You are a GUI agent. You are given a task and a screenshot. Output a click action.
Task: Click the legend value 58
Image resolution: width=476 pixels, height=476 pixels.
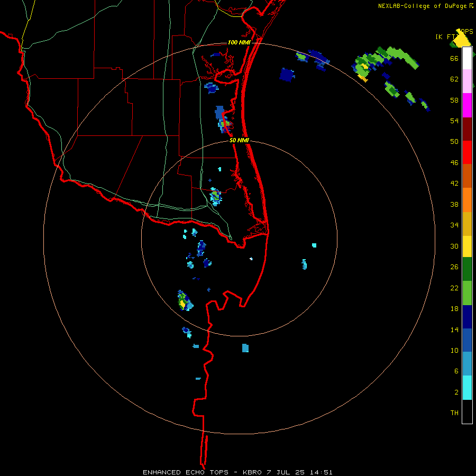pyautogui.click(x=454, y=100)
